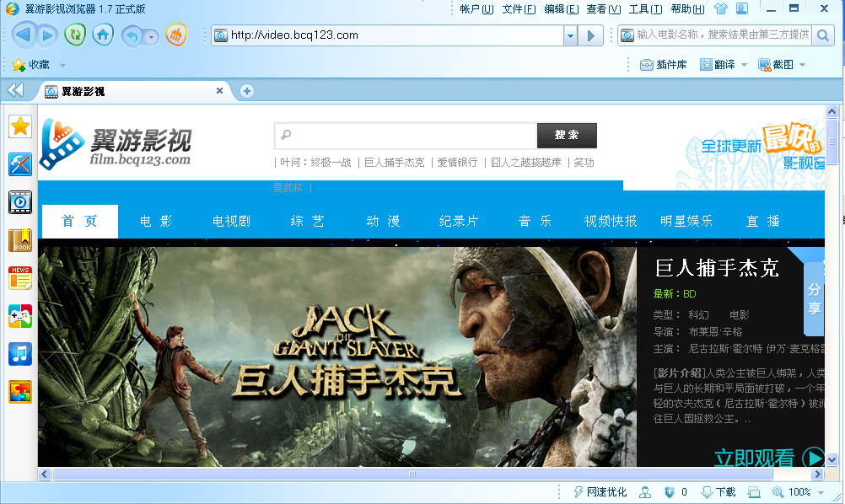The height and width of the screenshot is (504, 845).
Task: Open the undo history dropdown arrow
Action: pos(151,37)
